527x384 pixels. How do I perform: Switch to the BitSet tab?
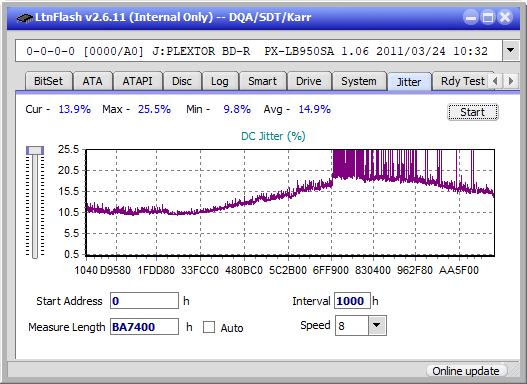click(48, 81)
